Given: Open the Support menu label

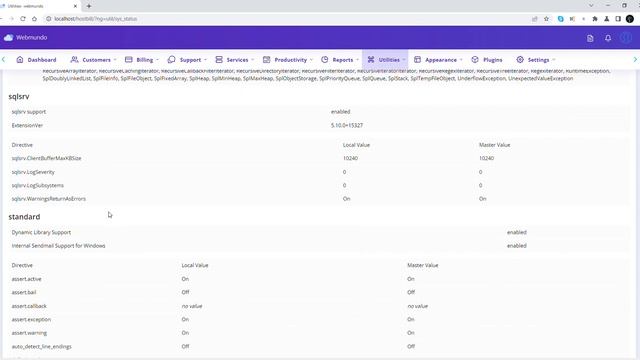Looking at the screenshot, I should (190, 60).
